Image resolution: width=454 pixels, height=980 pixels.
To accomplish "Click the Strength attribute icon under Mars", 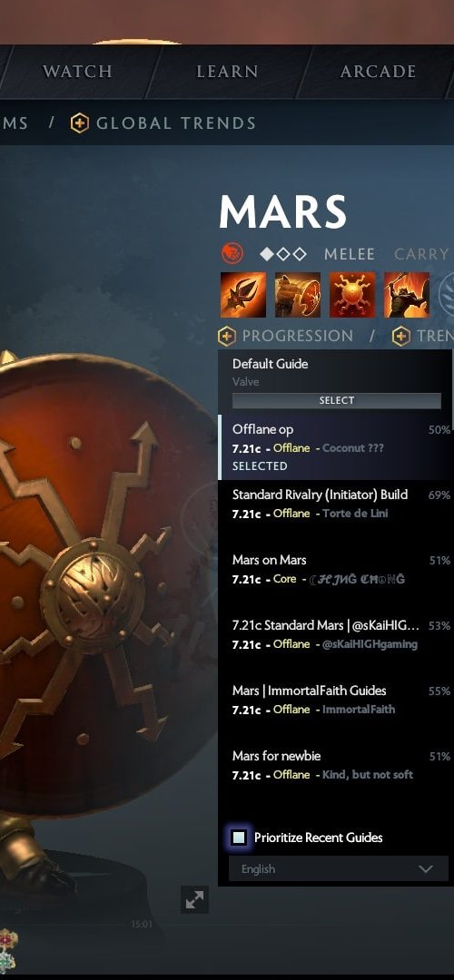I will pyautogui.click(x=232, y=254).
